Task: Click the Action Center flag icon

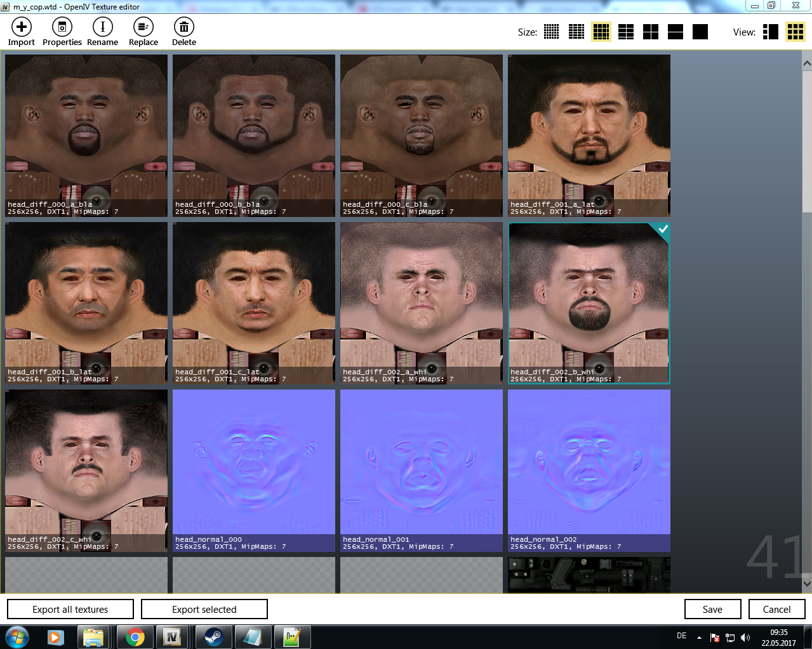Action: [x=715, y=638]
